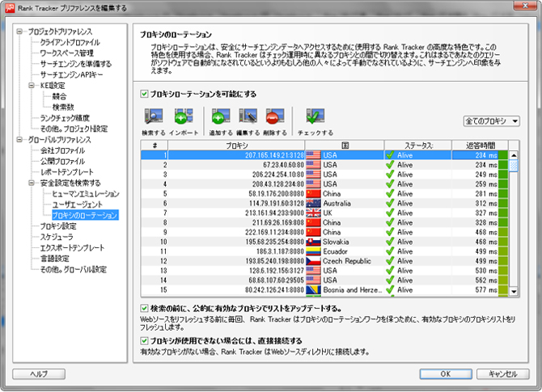Select ワークスペース管理 in the tree
The image size is (542, 392).
(x=67, y=53)
